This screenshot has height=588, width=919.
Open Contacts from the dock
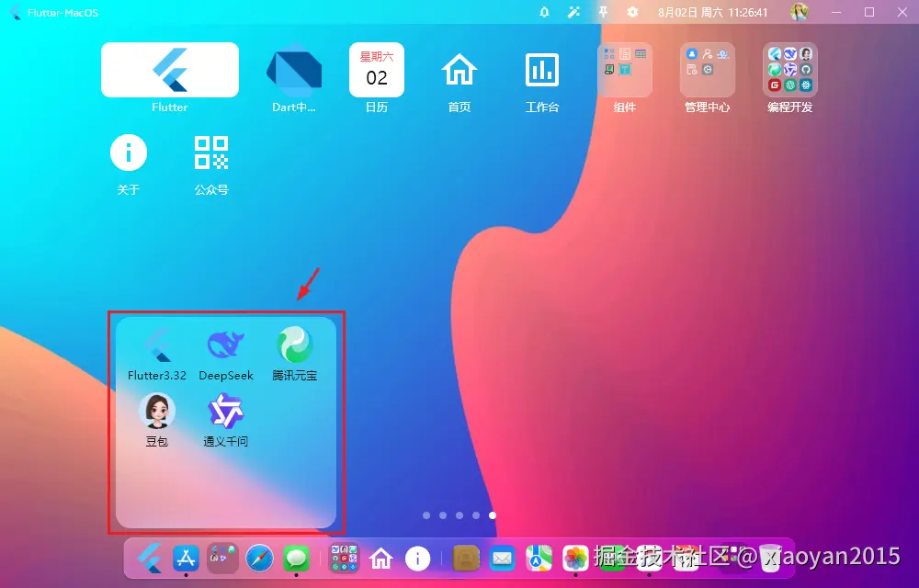466,558
